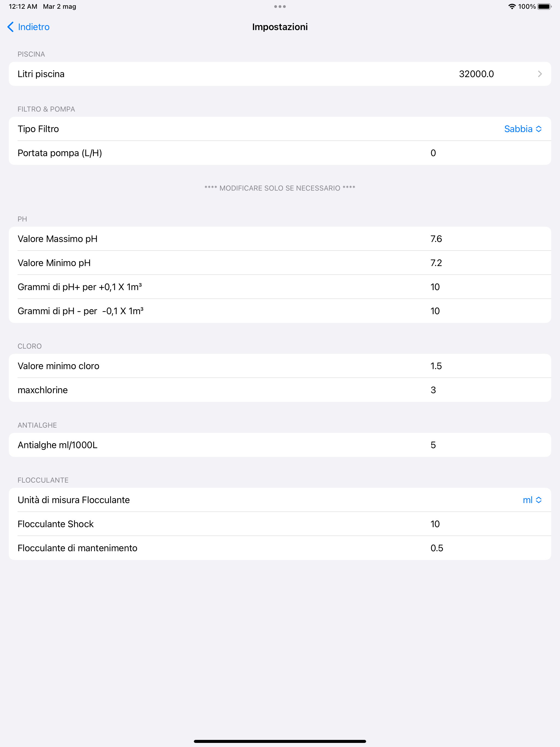Image resolution: width=560 pixels, height=747 pixels.
Task: Open Unità di misura Flocculante dropdown
Action: pos(532,500)
